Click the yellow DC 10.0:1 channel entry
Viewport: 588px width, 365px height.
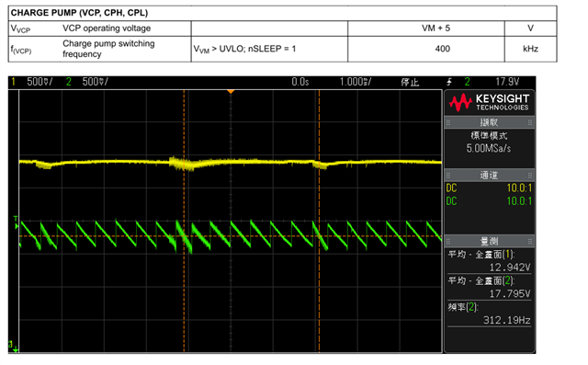coord(489,188)
